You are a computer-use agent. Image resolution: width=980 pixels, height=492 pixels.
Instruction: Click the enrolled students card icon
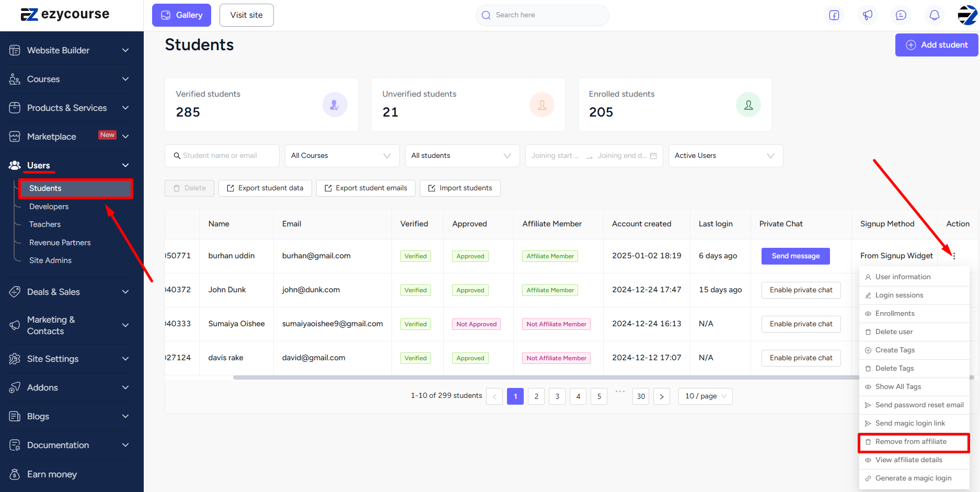tap(748, 105)
